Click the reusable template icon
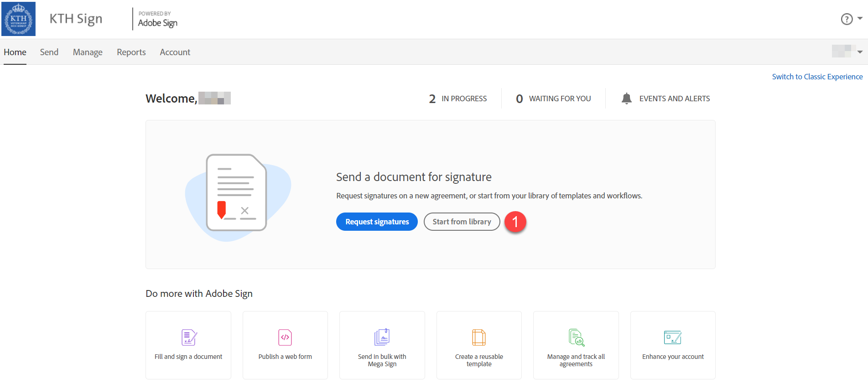 [479, 337]
